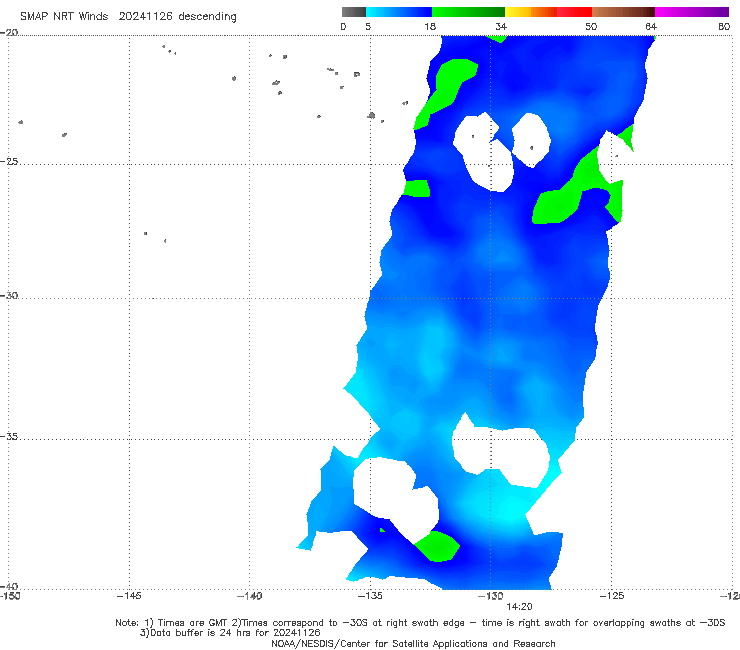Viewport: 740px width, 650px height.
Task: Click the red segment of the color bar
Action: pyautogui.click(x=574, y=12)
